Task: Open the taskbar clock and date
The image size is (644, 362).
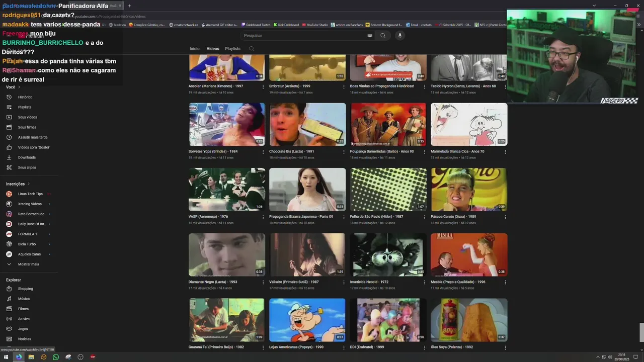Action: (x=622, y=357)
